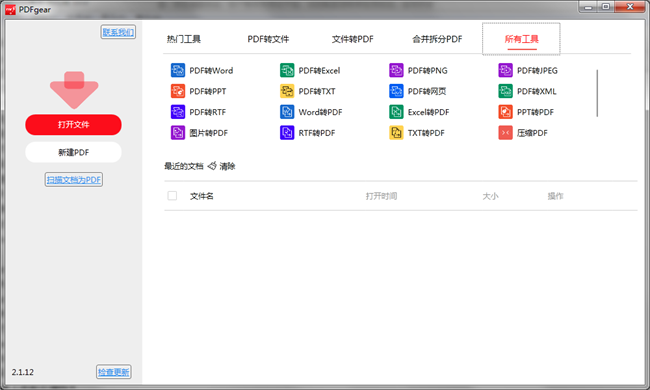Click the RTF转PDF tool icon
This screenshot has width=650, height=390.
pyautogui.click(x=287, y=133)
